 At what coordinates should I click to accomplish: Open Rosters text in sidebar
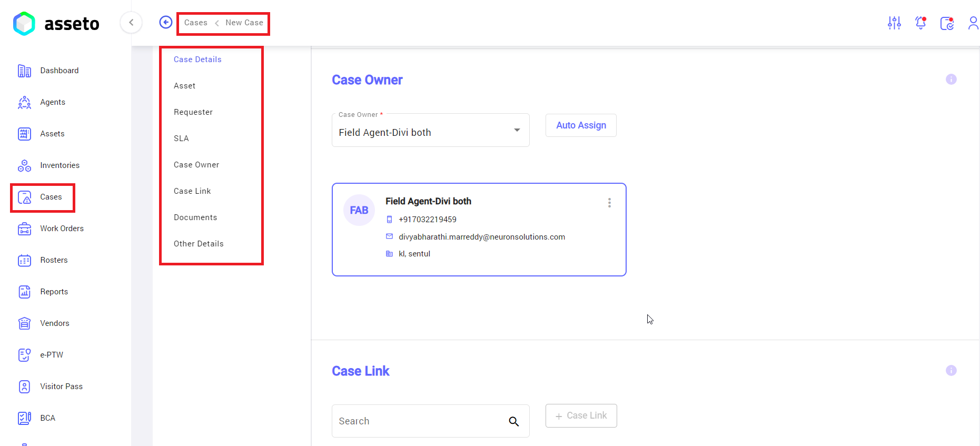coord(54,260)
